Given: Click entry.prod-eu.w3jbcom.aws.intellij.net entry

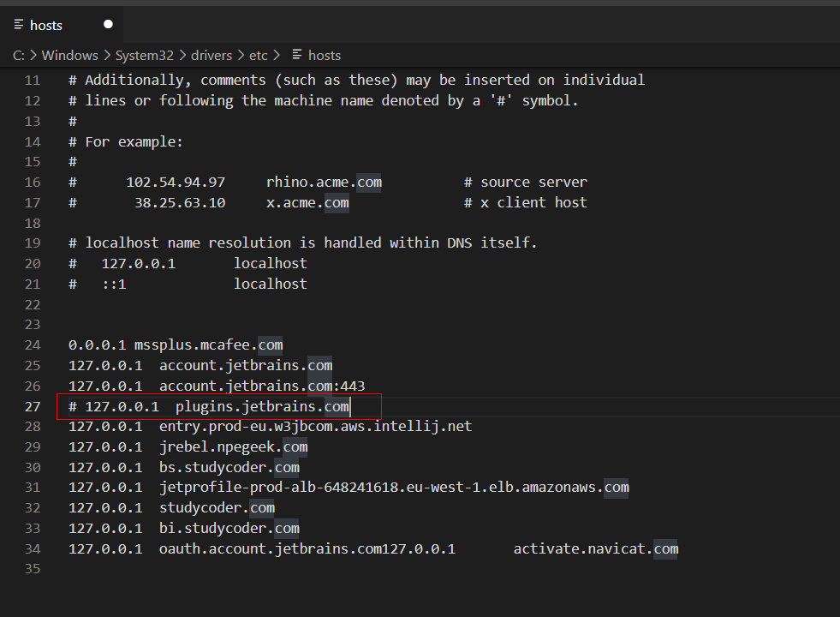Looking at the screenshot, I should 316,427.
